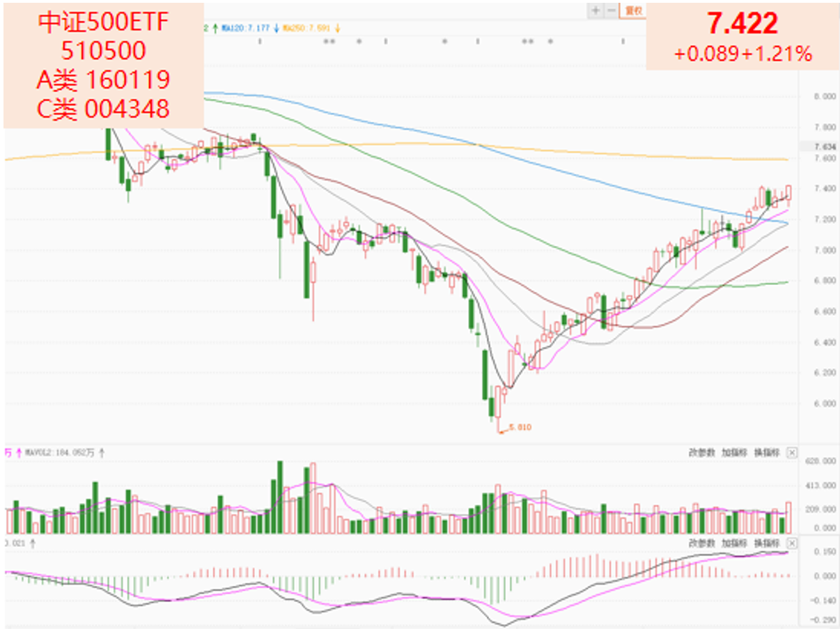Click 换指标 in the MACD panel

pyautogui.click(x=767, y=543)
